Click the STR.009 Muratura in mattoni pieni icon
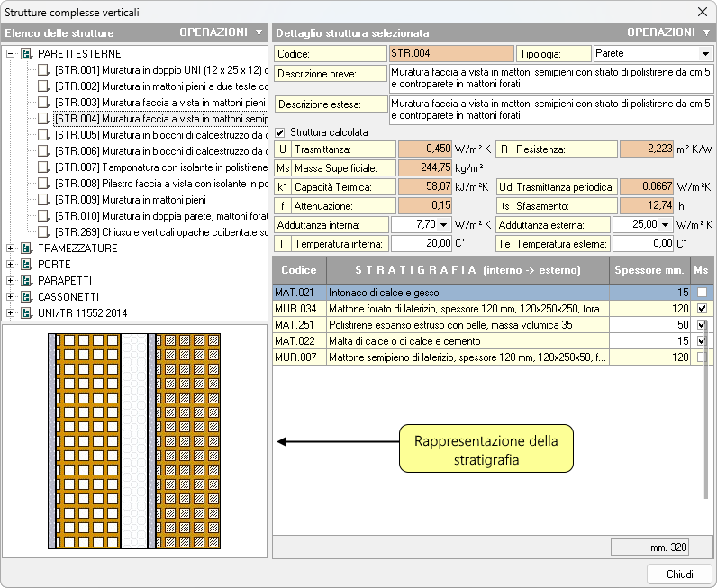 44,200
